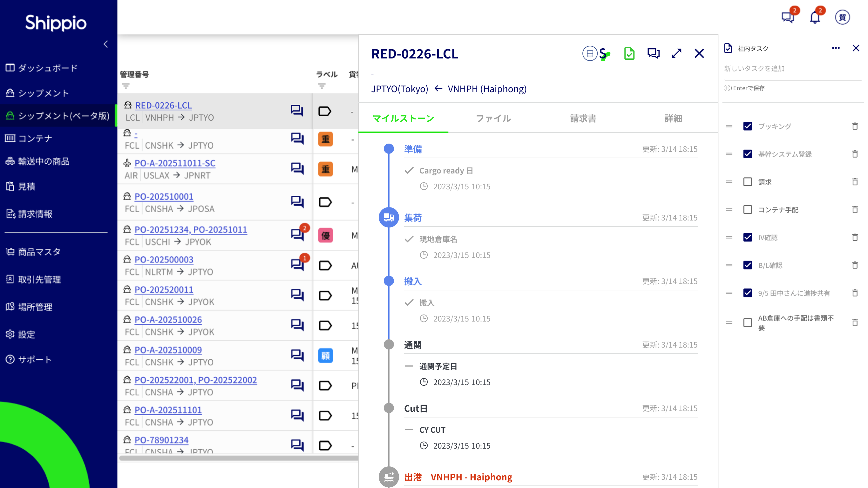Open the PO-202500003 shipment link

click(164, 260)
